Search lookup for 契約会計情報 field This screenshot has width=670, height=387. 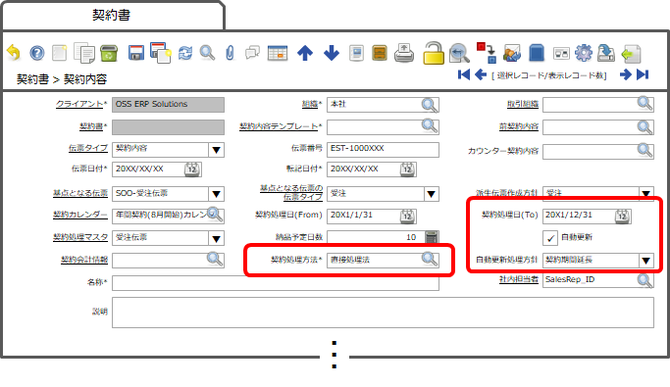[x=215, y=259]
